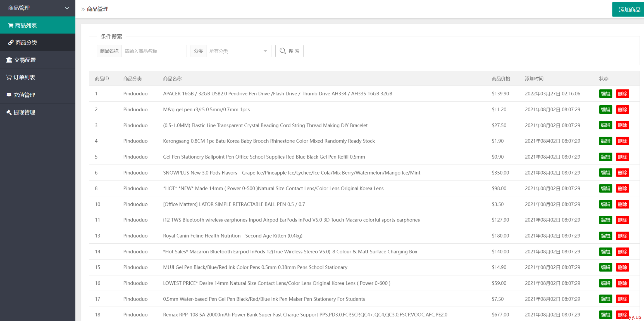Screen dimensions: 644x321
Task: Click the icon beside 充值管理
Action: (9, 95)
